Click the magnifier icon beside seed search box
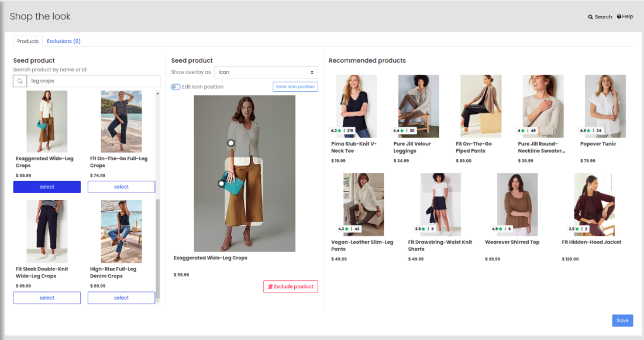The width and height of the screenshot is (644, 340). [x=20, y=81]
